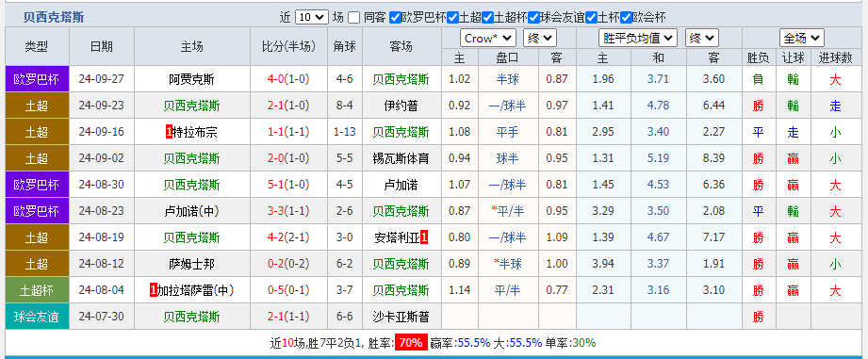Screen dimensions: 868x359
Task: Click the *平/半 handicap in 24-08-23 row
Action: coord(508,211)
